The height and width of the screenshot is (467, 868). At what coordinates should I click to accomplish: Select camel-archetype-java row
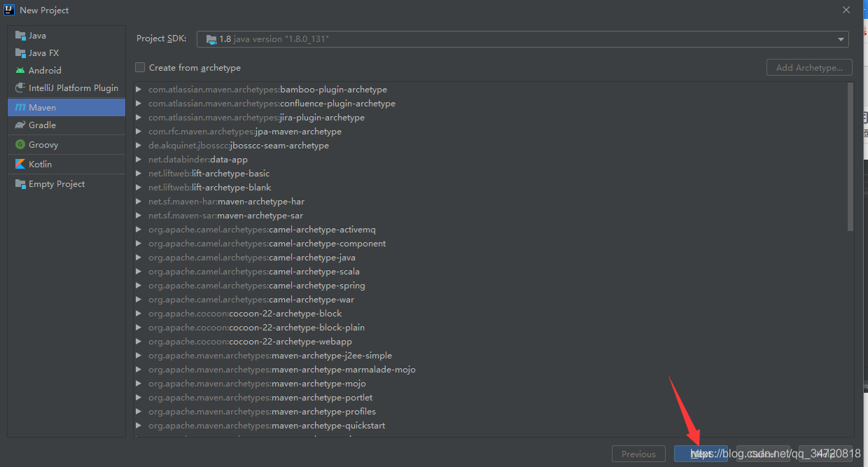490,258
